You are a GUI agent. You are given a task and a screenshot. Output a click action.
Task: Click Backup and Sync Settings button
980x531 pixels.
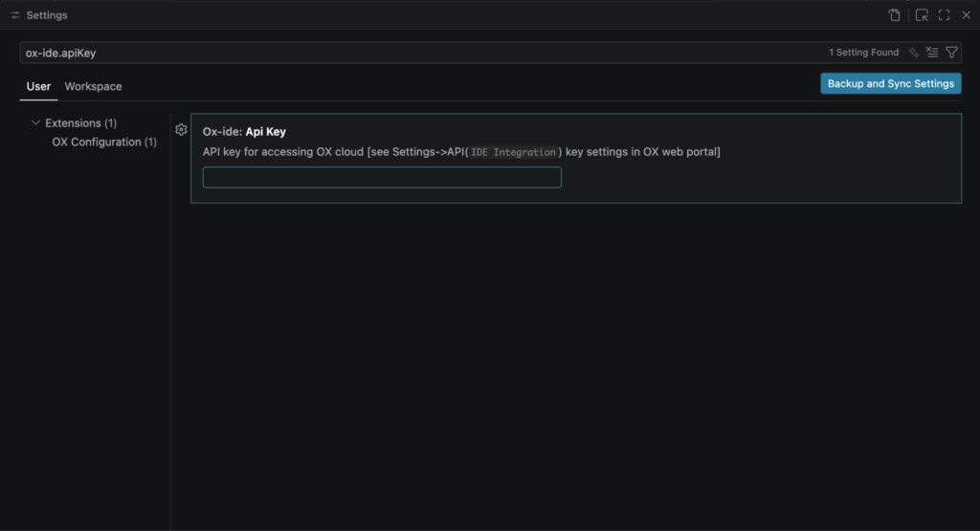click(891, 83)
